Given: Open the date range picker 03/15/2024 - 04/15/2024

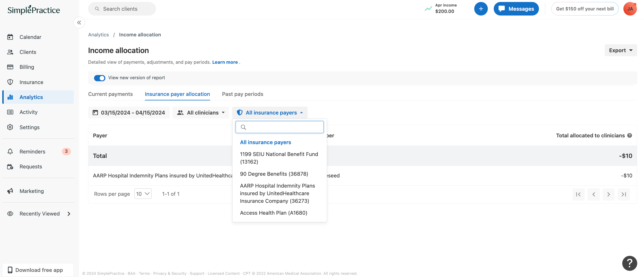Looking at the screenshot, I should tap(129, 113).
